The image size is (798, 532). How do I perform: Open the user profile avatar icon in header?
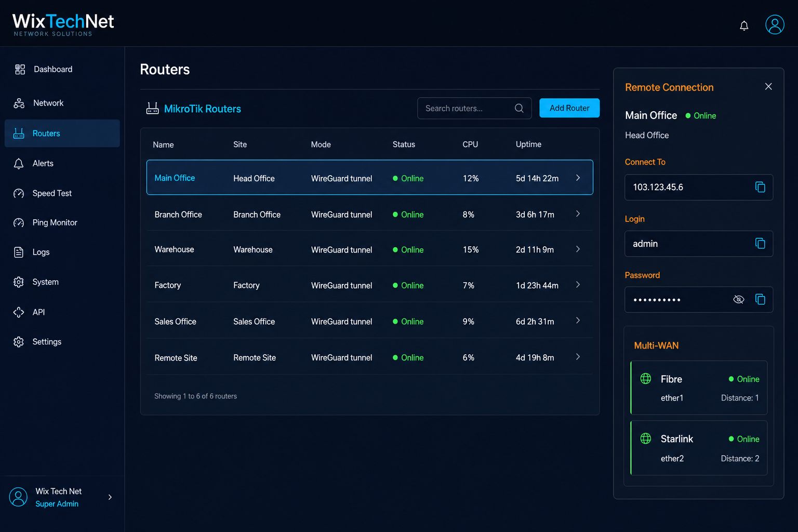click(x=775, y=24)
